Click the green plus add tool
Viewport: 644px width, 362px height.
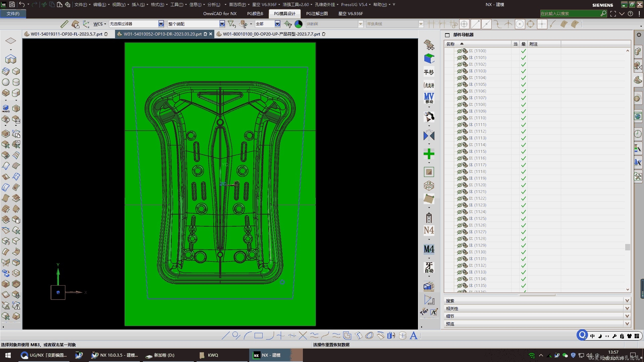(429, 154)
